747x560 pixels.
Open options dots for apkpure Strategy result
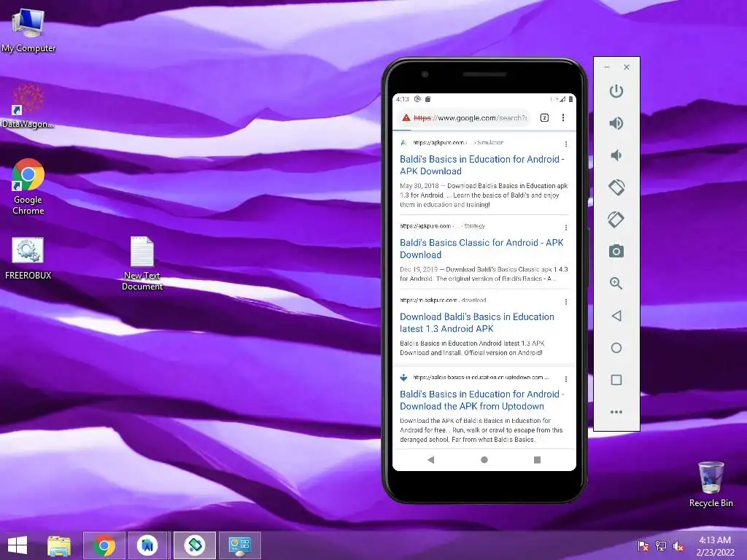tap(566, 227)
